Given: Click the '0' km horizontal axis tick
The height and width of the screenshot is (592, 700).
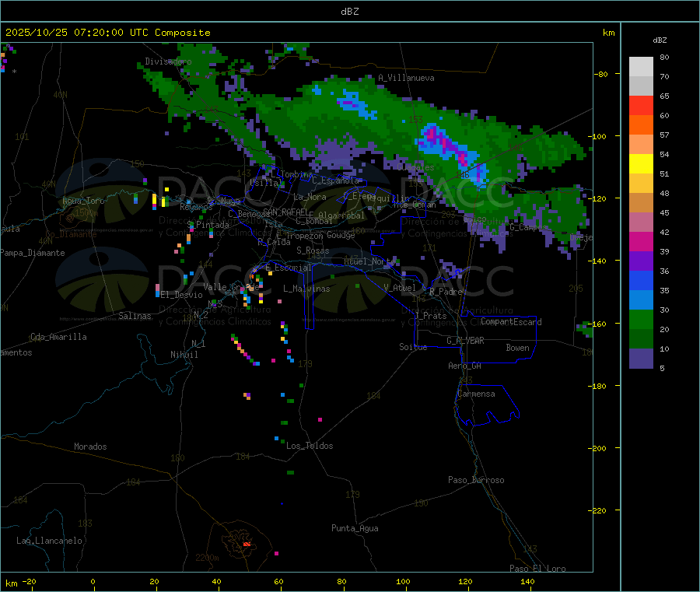Looking at the screenshot, I should (93, 581).
